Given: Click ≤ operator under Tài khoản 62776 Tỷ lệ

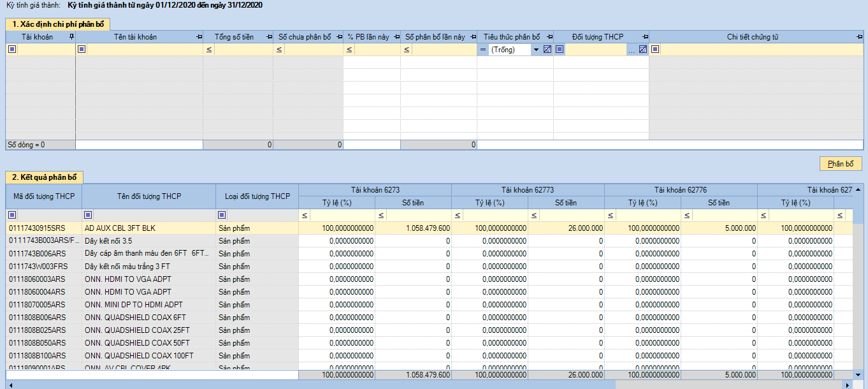Looking at the screenshot, I should pyautogui.click(x=611, y=216).
